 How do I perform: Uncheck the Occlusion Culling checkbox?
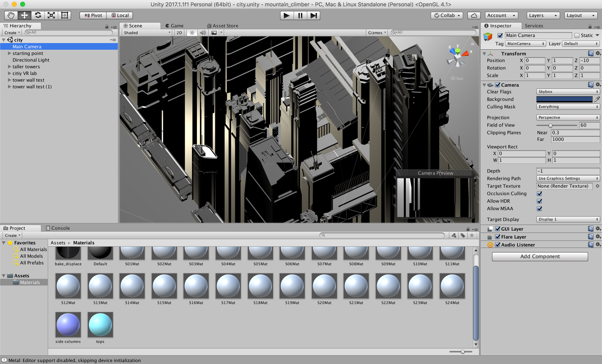pos(540,194)
